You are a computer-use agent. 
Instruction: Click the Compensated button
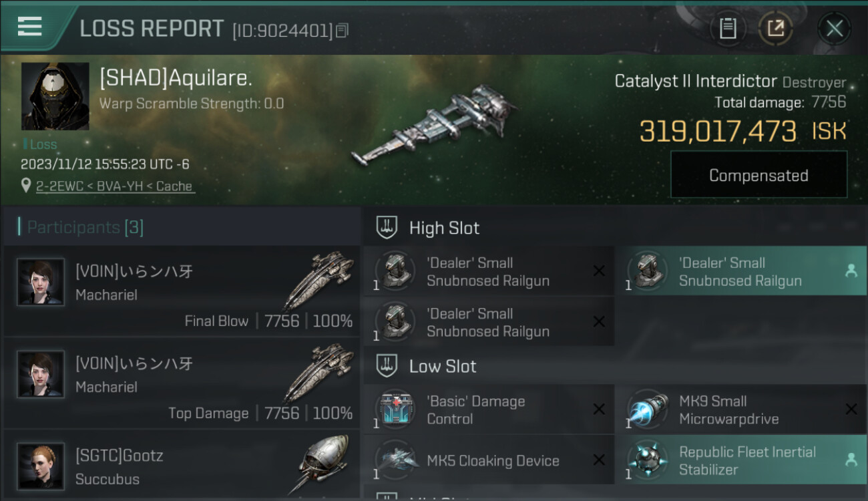click(x=758, y=175)
